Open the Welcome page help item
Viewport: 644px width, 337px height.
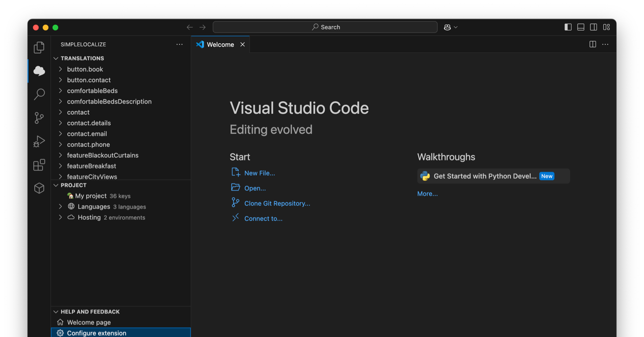pos(121,322)
